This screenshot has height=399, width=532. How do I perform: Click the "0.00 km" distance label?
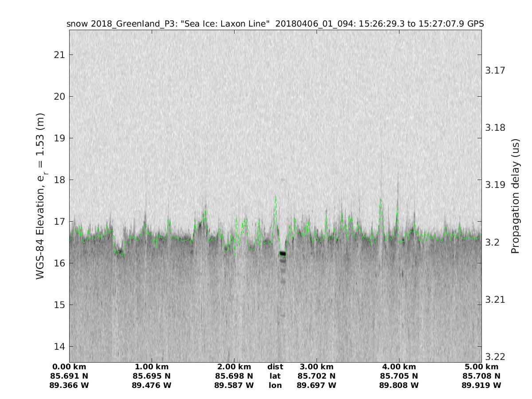(x=70, y=367)
